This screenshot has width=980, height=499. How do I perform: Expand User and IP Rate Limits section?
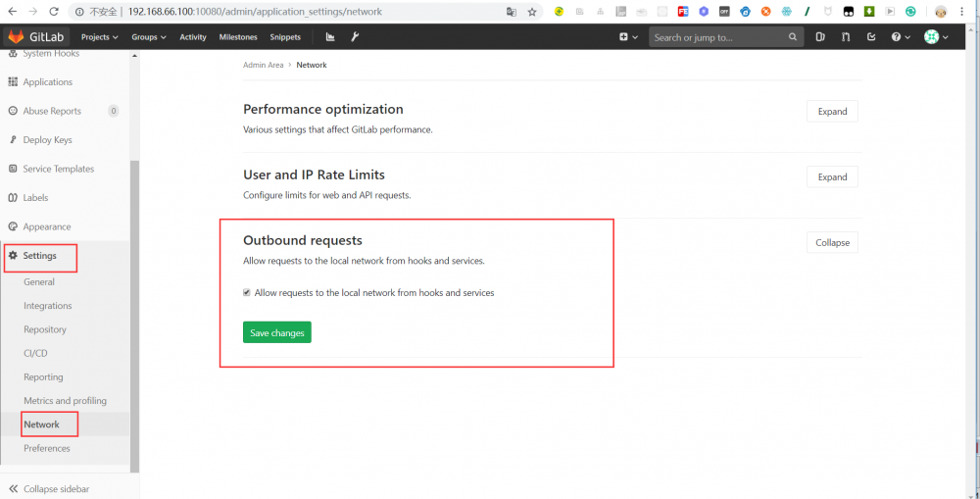point(832,176)
